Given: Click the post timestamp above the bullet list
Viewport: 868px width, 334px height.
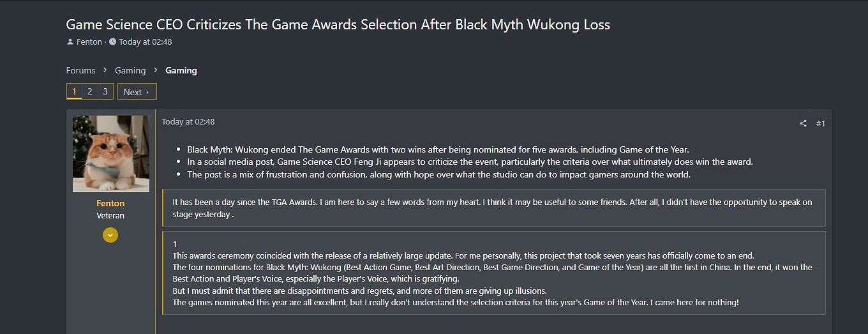Looking at the screenshot, I should coord(188,121).
